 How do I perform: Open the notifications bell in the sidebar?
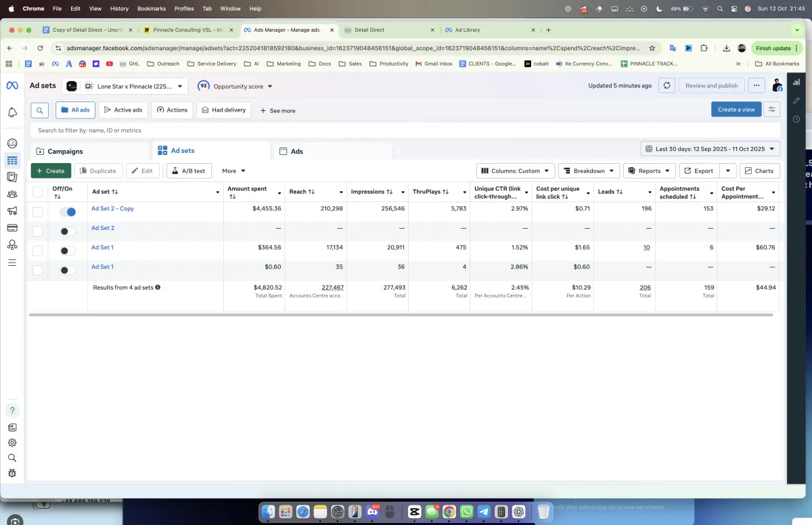pos(12,112)
